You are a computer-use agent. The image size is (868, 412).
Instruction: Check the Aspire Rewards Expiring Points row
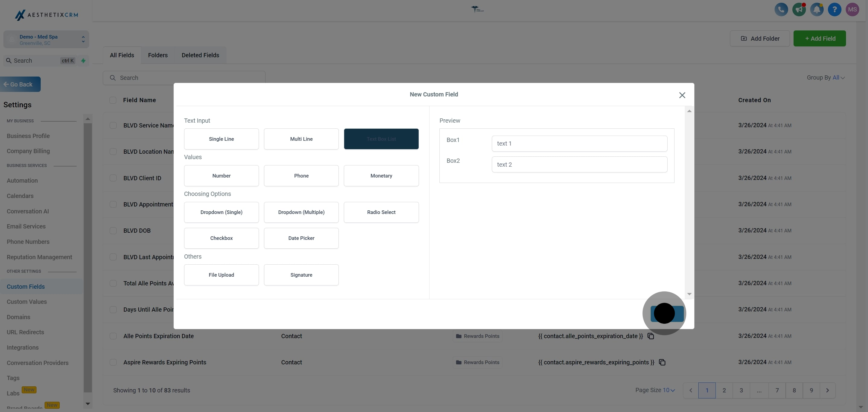click(113, 363)
